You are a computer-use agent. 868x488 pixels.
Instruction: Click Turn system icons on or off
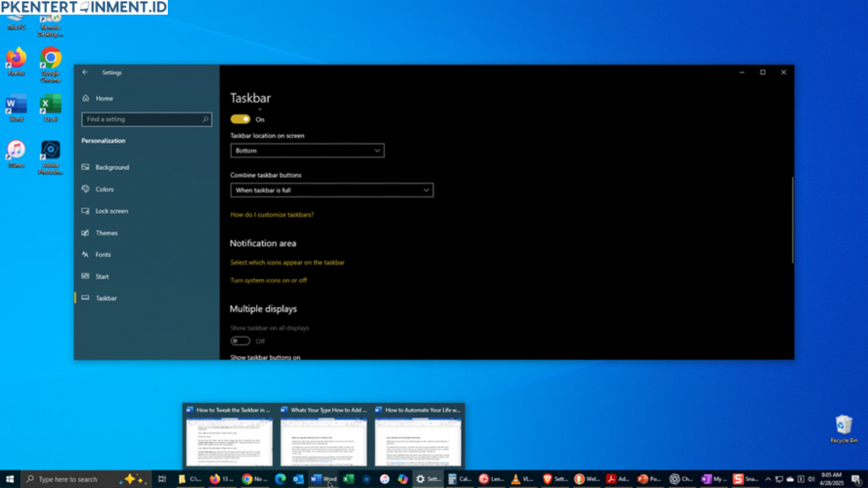click(x=268, y=280)
